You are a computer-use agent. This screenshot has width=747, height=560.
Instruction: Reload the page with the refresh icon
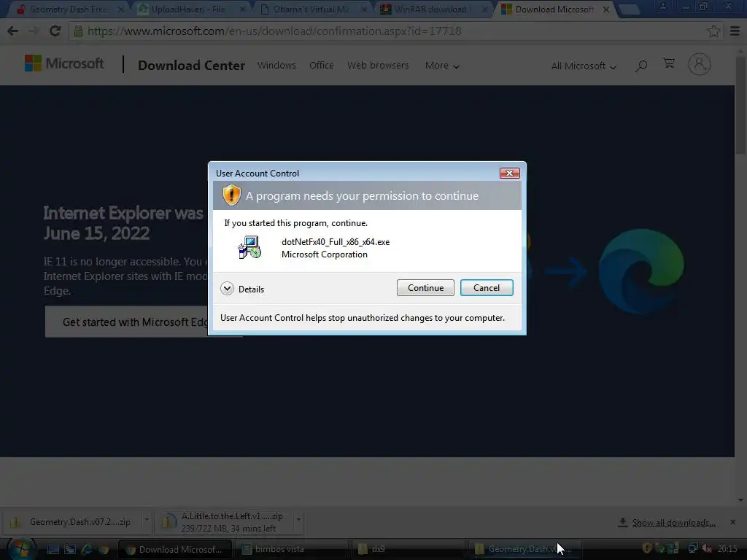point(55,31)
